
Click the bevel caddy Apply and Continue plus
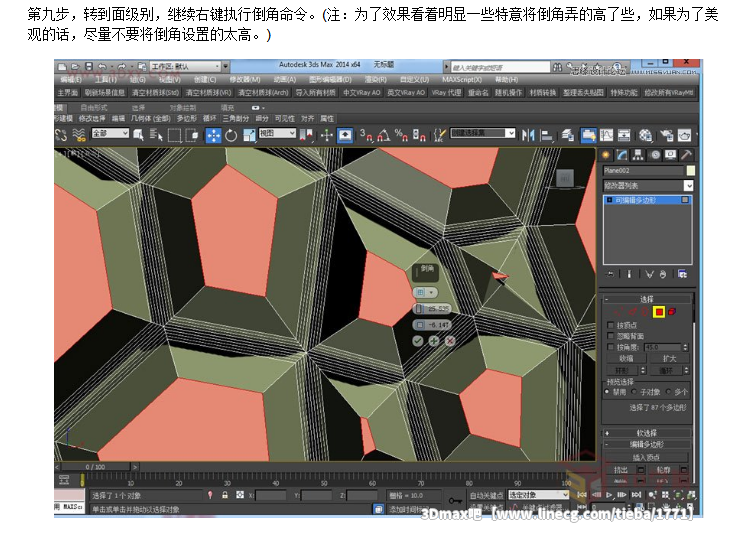click(x=434, y=341)
